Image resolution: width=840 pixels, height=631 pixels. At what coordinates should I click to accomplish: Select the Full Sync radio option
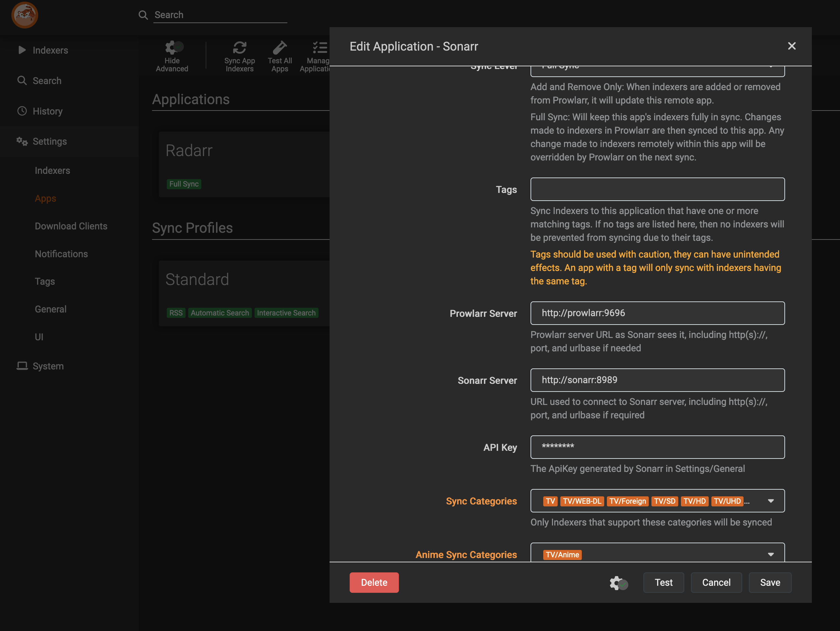coord(657,64)
